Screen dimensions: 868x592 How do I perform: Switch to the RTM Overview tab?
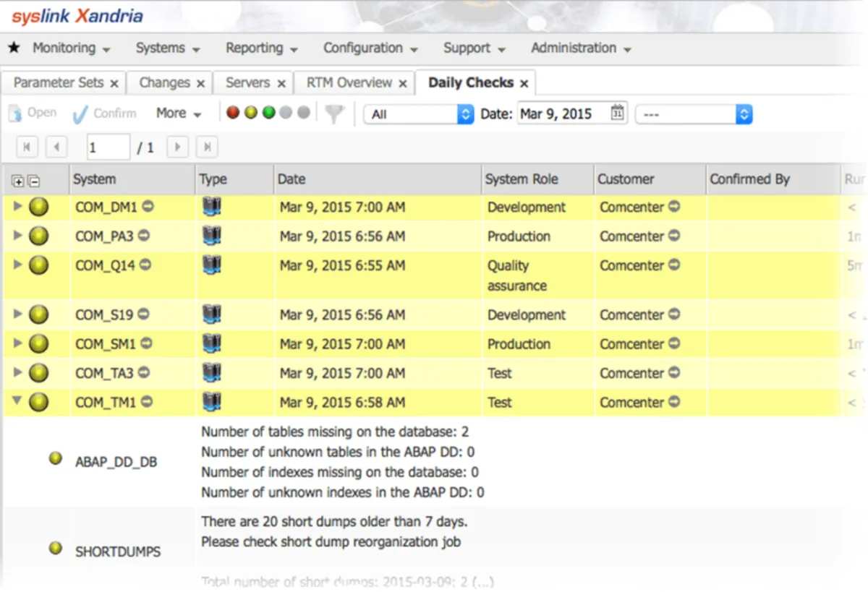[x=349, y=82]
